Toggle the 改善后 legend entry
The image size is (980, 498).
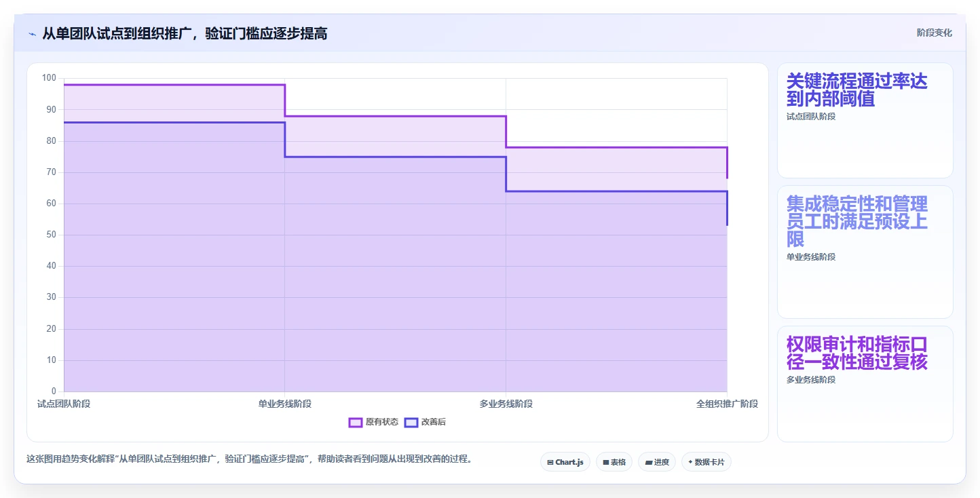tap(426, 422)
